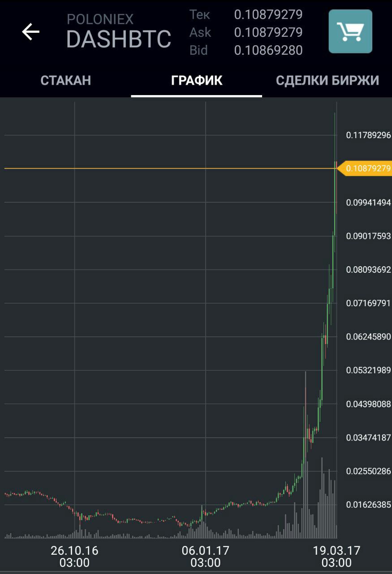Open the СДЕЛКИ БИРЖИ tab
The image size is (392, 574).
(x=327, y=80)
